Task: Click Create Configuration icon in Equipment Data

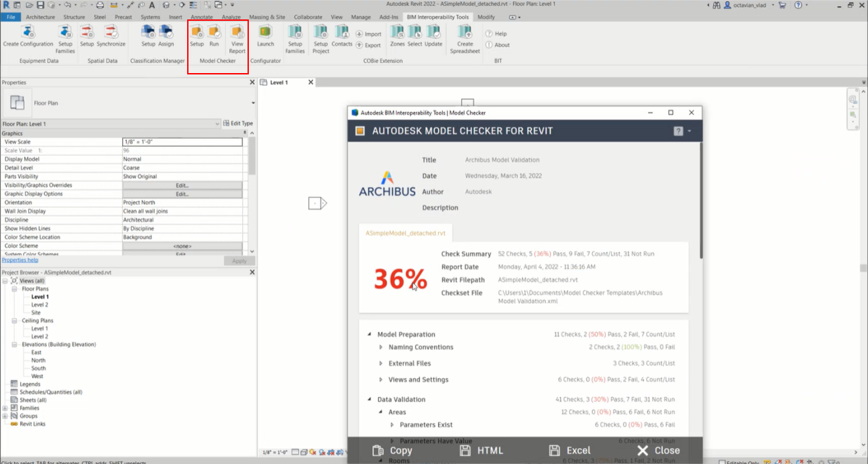Action: point(28,32)
